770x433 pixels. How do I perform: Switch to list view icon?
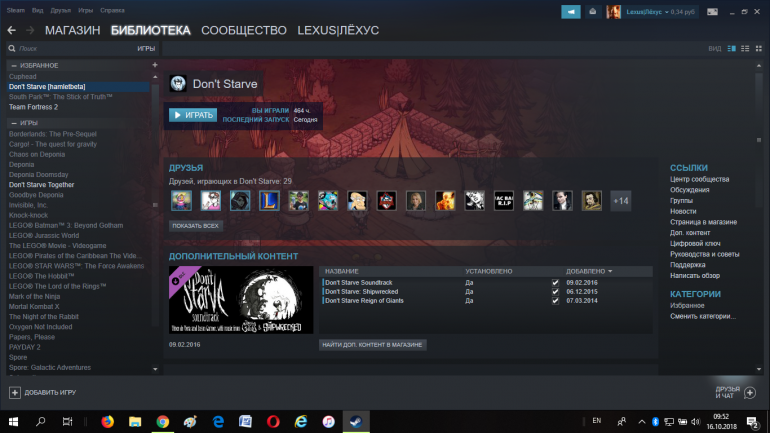click(745, 49)
